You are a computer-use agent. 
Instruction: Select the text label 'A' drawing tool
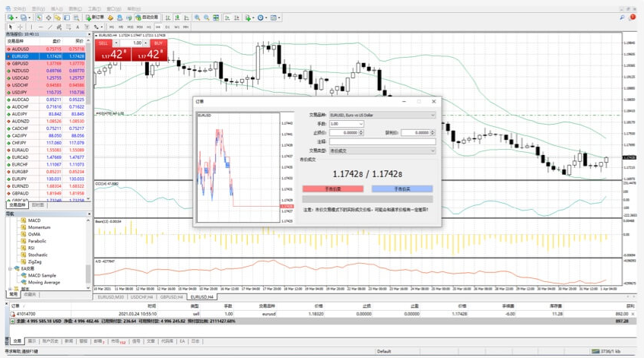click(x=76, y=27)
